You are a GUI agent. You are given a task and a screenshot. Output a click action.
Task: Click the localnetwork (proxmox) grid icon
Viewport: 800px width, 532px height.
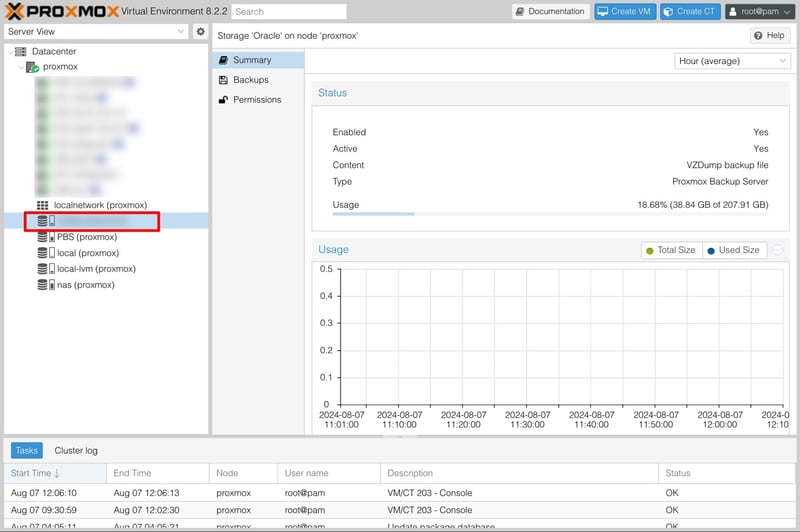[43, 205]
